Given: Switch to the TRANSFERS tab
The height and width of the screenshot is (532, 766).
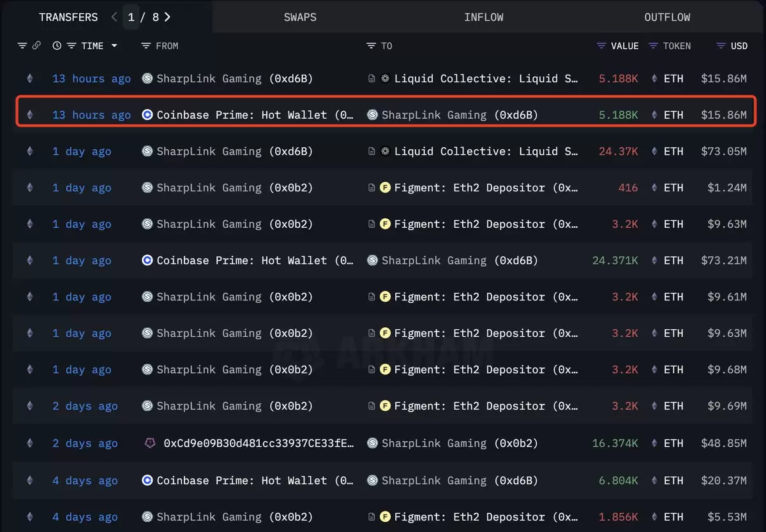Looking at the screenshot, I should point(68,17).
